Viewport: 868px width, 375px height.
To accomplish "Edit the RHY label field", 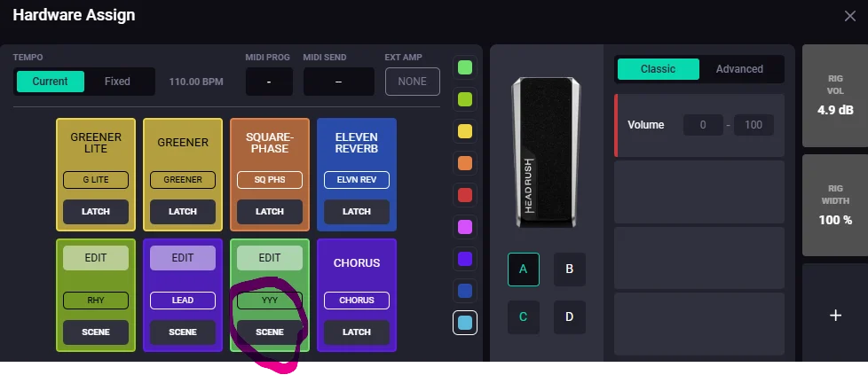I will [96, 301].
